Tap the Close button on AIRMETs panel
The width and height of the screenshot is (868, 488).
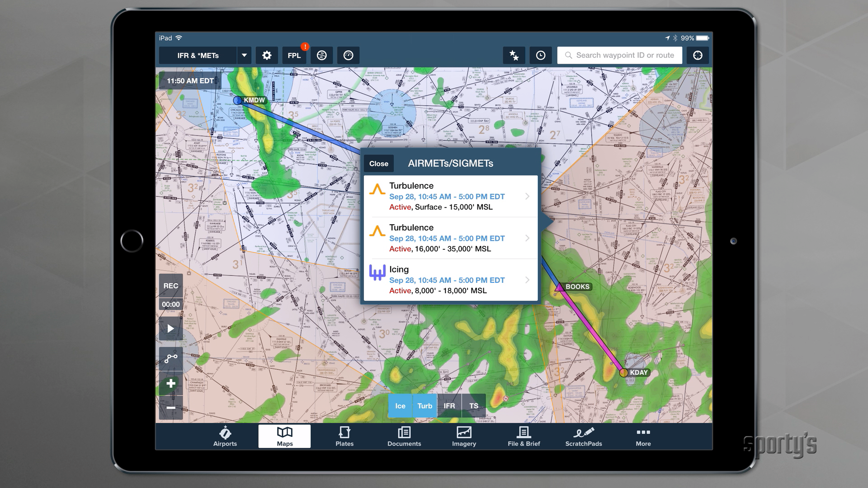[x=379, y=163]
